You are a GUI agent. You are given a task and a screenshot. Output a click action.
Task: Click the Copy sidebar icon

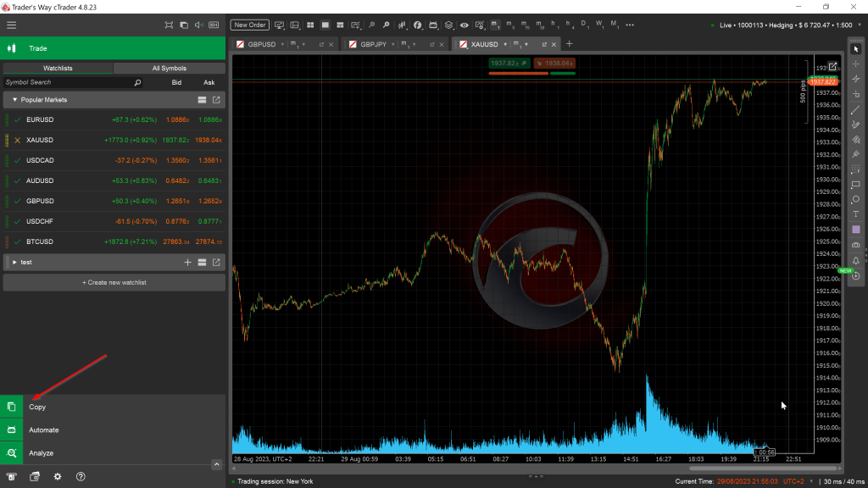coord(12,407)
